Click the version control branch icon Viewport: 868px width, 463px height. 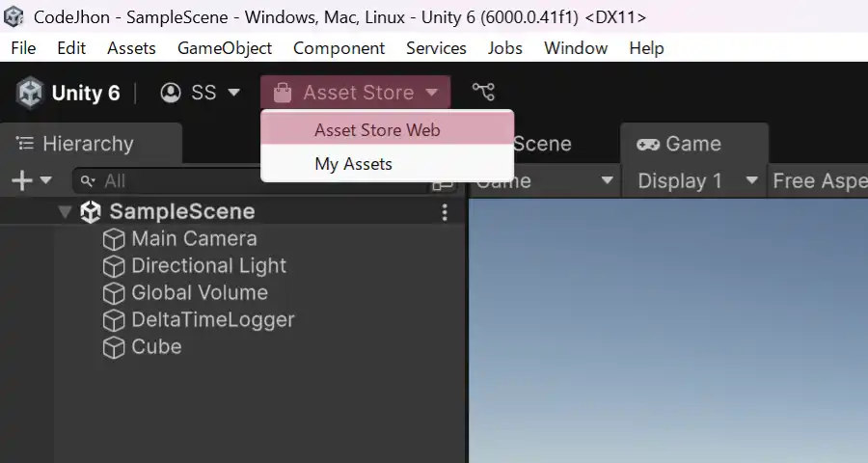click(483, 93)
